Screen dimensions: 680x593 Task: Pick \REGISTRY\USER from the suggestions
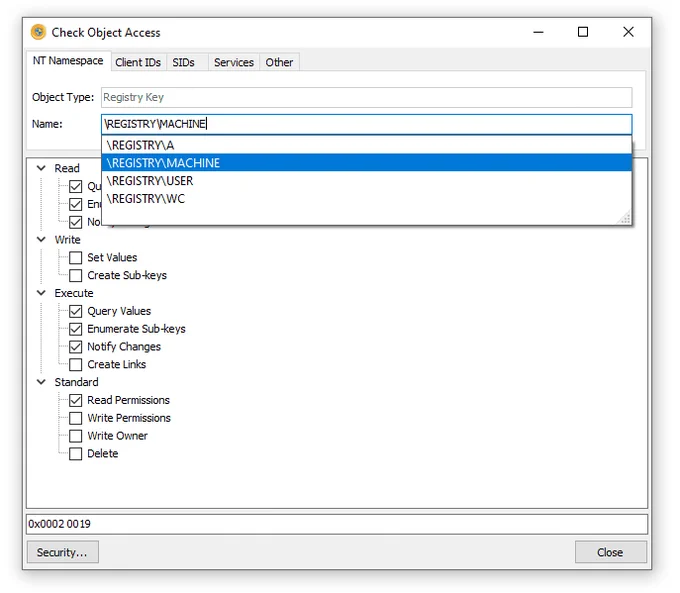point(366,180)
